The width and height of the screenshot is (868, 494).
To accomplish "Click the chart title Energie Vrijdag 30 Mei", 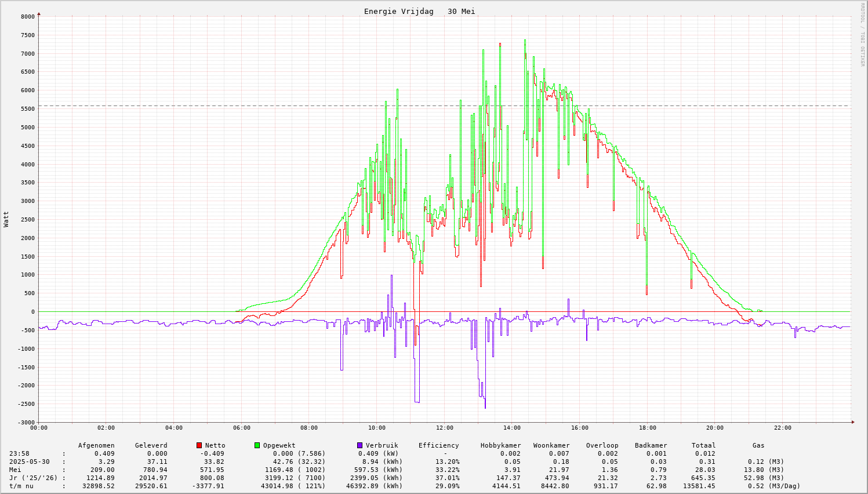I will (x=419, y=12).
